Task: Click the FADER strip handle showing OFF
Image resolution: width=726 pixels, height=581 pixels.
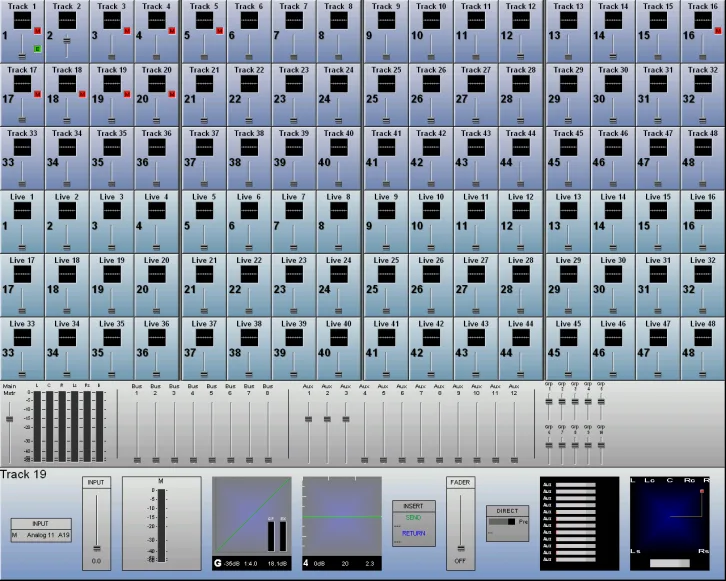Action: 461,549
